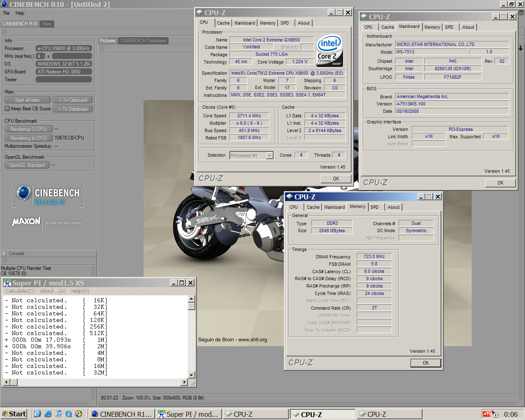This screenshot has height=420, width=525.
Task: Open the SPD tab in the processor CPU-Z window
Action: point(285,23)
